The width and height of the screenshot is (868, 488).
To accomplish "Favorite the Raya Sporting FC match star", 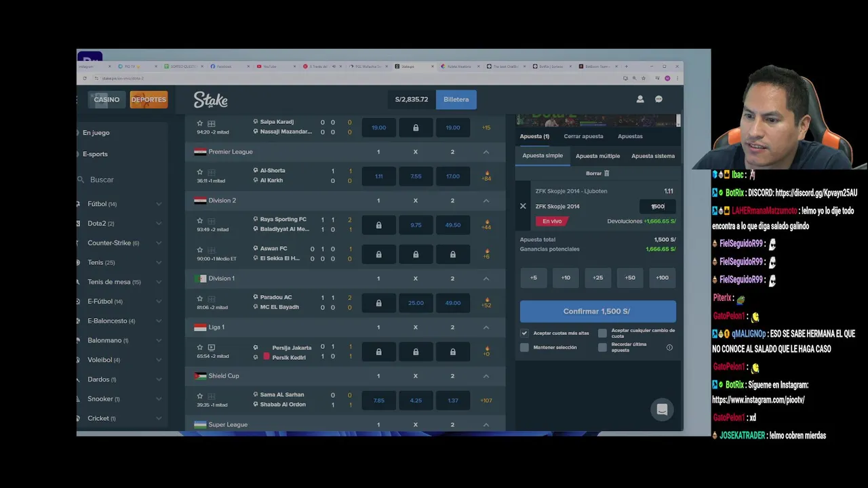I will (200, 220).
